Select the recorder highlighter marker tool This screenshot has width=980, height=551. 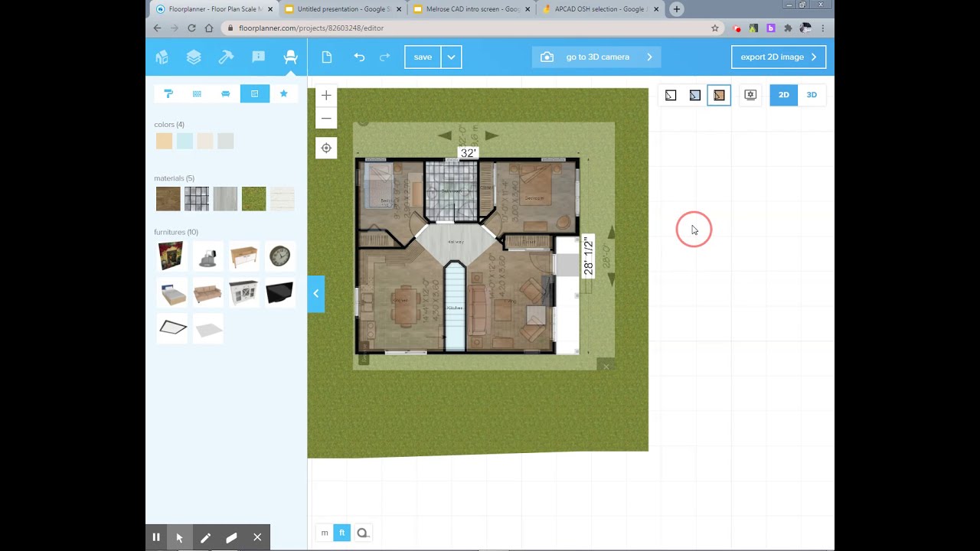point(231,537)
